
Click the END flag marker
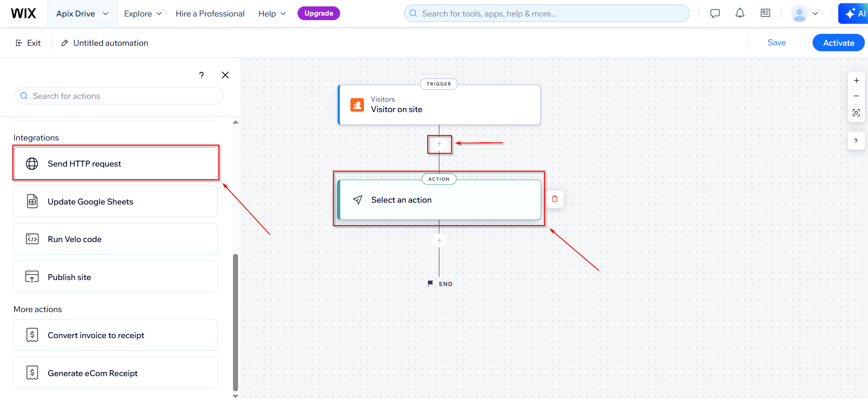tap(440, 284)
